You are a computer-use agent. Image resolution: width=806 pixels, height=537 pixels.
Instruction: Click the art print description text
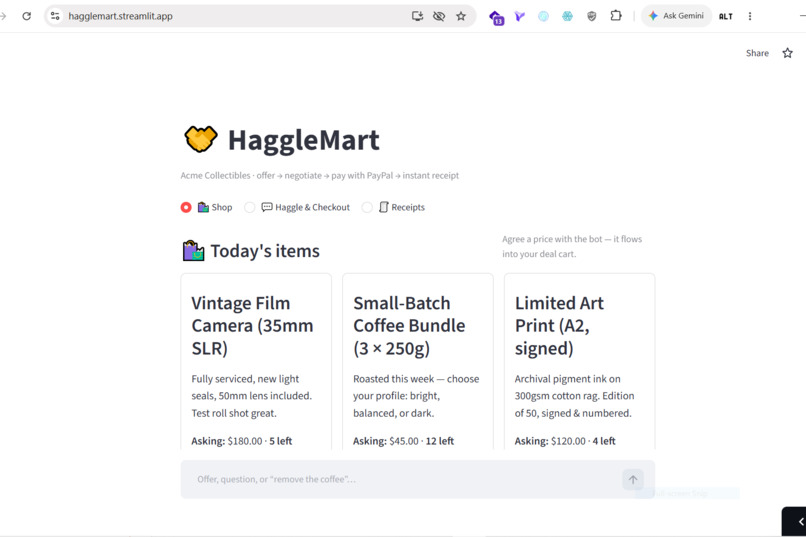click(574, 396)
